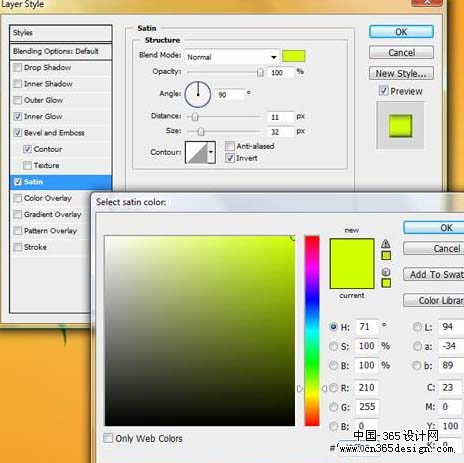Click the angle dial control
The height and width of the screenshot is (463, 464).
(198, 94)
